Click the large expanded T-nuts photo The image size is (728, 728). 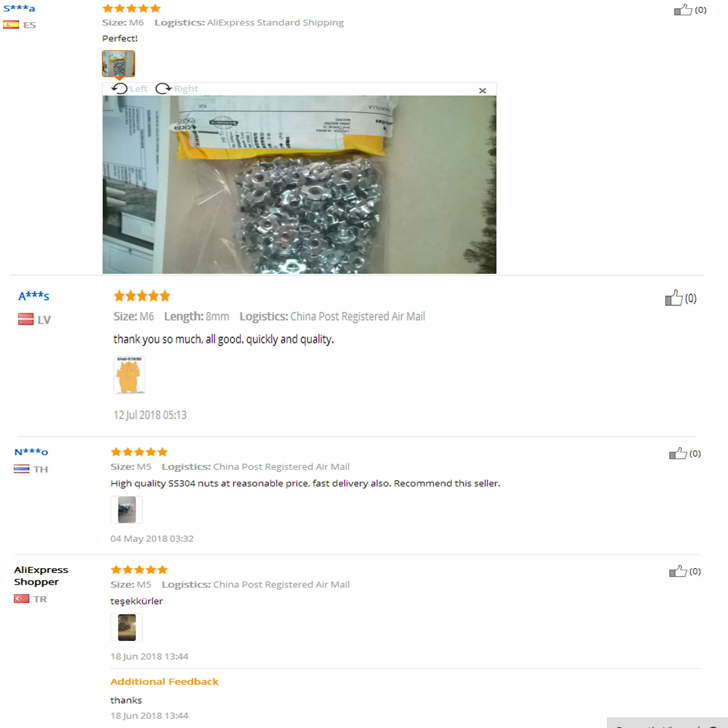[299, 185]
